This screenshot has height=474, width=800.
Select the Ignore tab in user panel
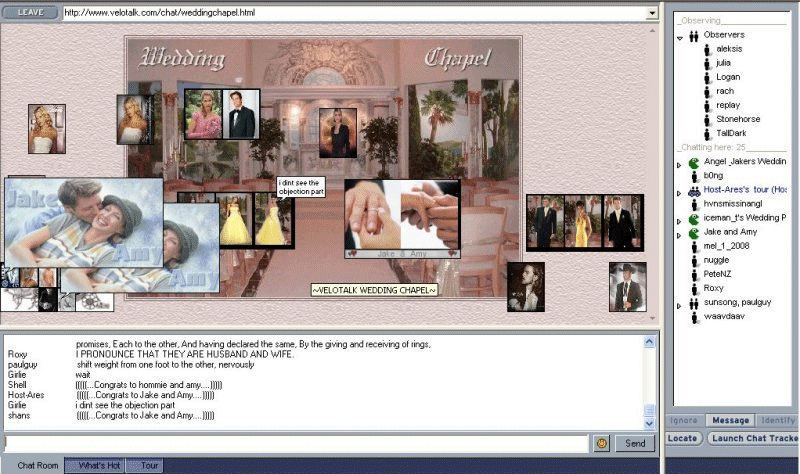pos(683,421)
